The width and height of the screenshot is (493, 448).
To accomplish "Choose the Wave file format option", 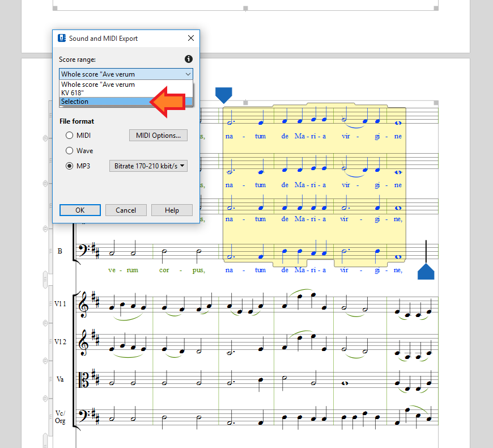I will click(x=70, y=151).
